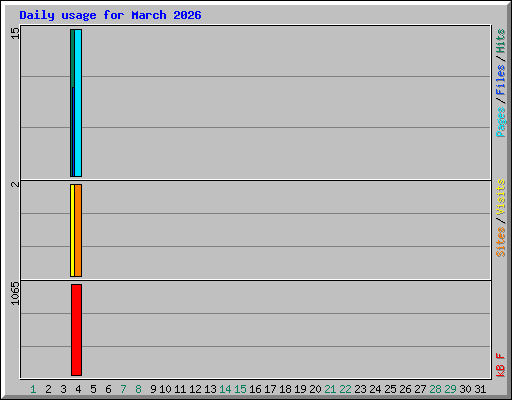This screenshot has width=512, height=400.
Task: Click day "4" on the x-axis
Action: (x=78, y=389)
